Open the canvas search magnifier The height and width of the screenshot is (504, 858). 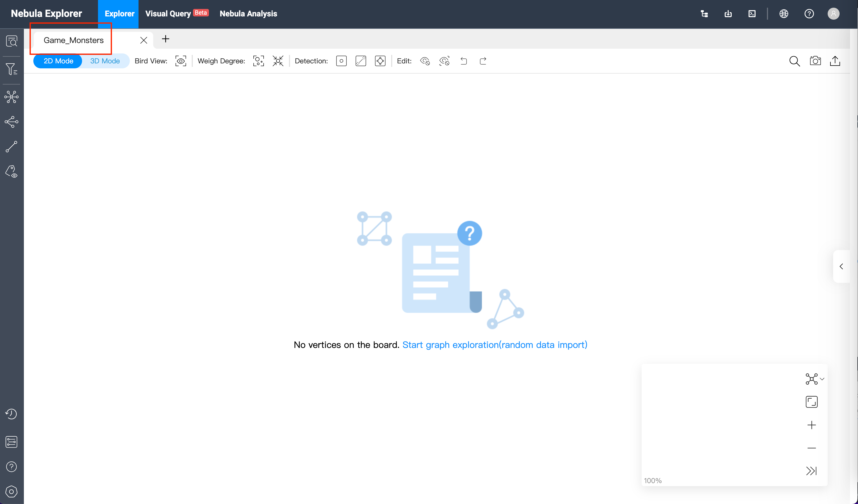[x=795, y=61]
